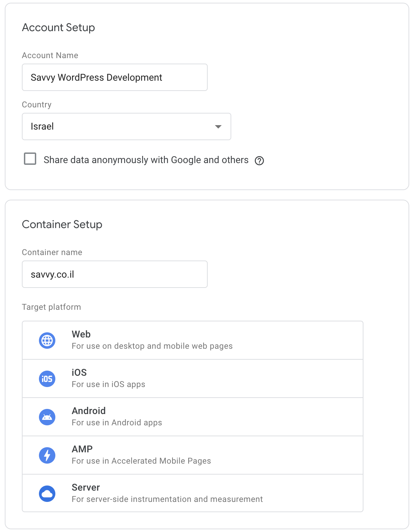Select Web target platform option
Viewport: 414px width, 532px height.
193,340
